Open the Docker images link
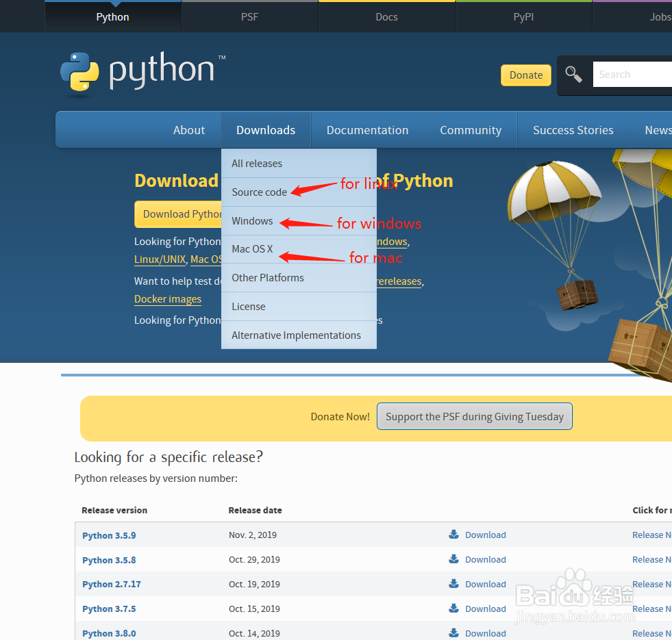Viewport: 672px width, 640px height. point(168,298)
